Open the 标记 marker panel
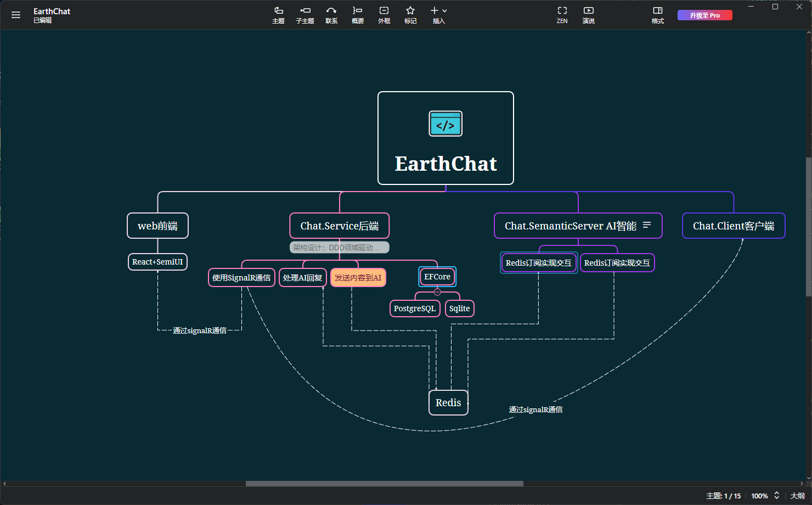The height and width of the screenshot is (505, 812). (410, 15)
